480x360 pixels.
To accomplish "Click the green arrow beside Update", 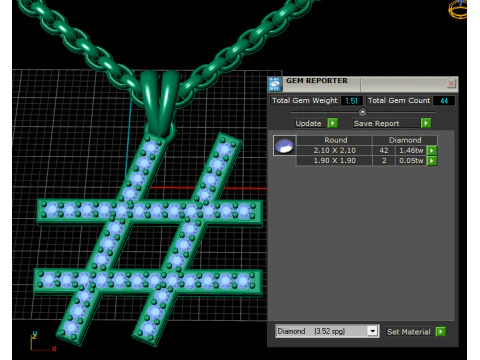I will pos(332,123).
